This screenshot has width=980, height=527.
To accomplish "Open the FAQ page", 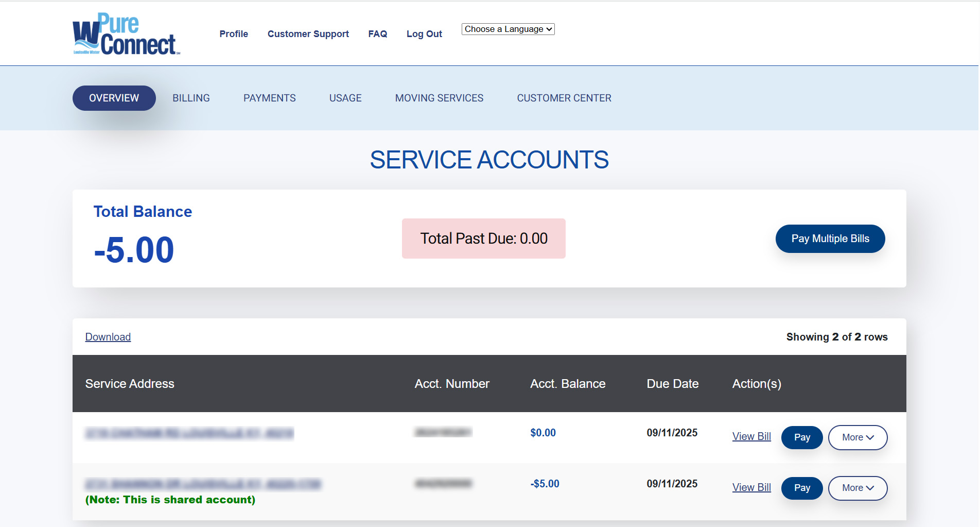I will click(377, 34).
